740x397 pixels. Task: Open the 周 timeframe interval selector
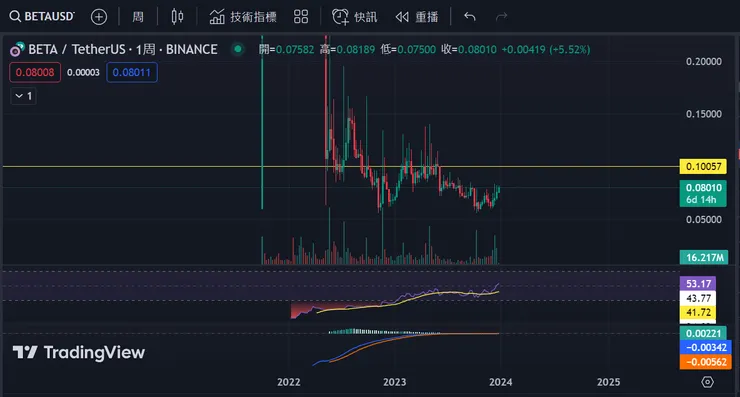tap(138, 17)
